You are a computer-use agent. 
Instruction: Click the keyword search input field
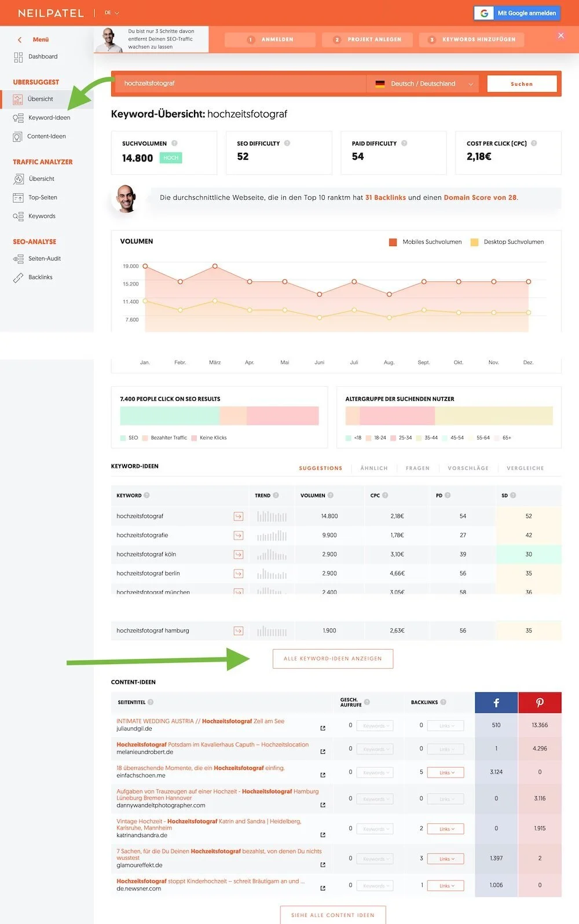click(240, 83)
